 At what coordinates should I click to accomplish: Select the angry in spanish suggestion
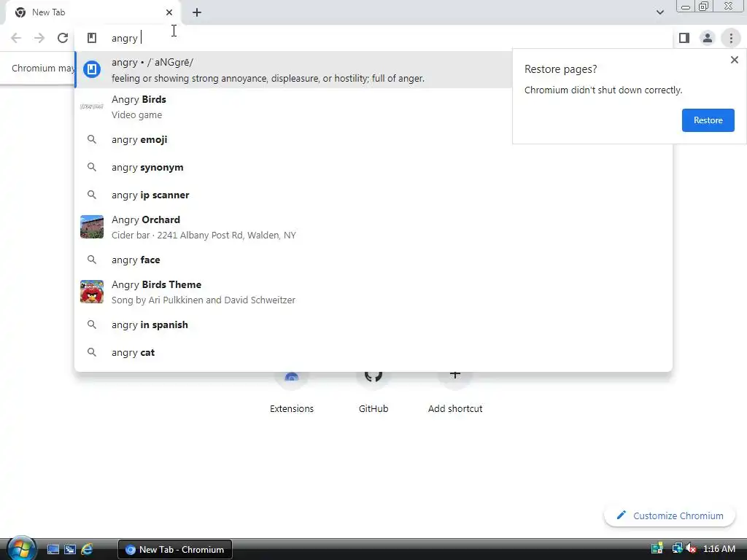373,324
